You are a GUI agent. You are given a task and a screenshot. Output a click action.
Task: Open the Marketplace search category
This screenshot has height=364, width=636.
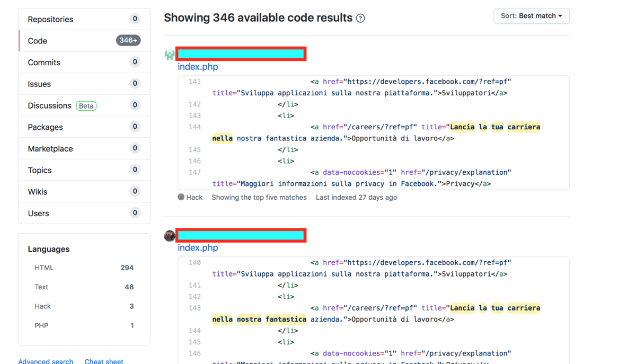click(x=84, y=149)
